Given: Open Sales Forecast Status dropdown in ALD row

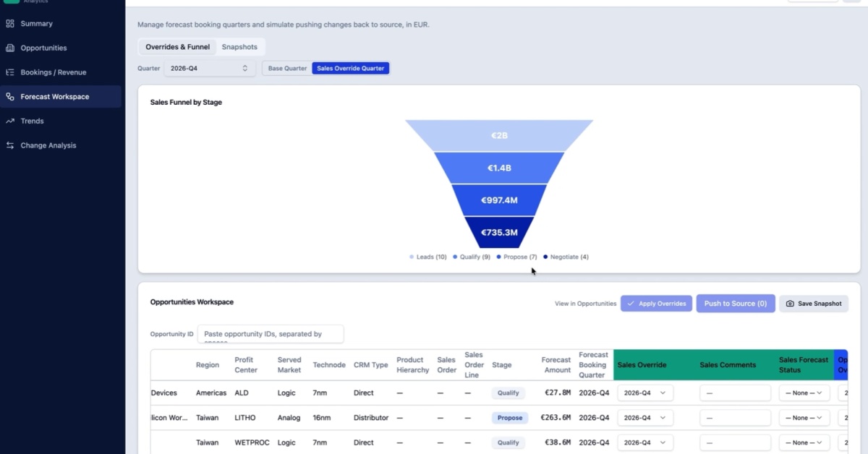Looking at the screenshot, I should [804, 393].
